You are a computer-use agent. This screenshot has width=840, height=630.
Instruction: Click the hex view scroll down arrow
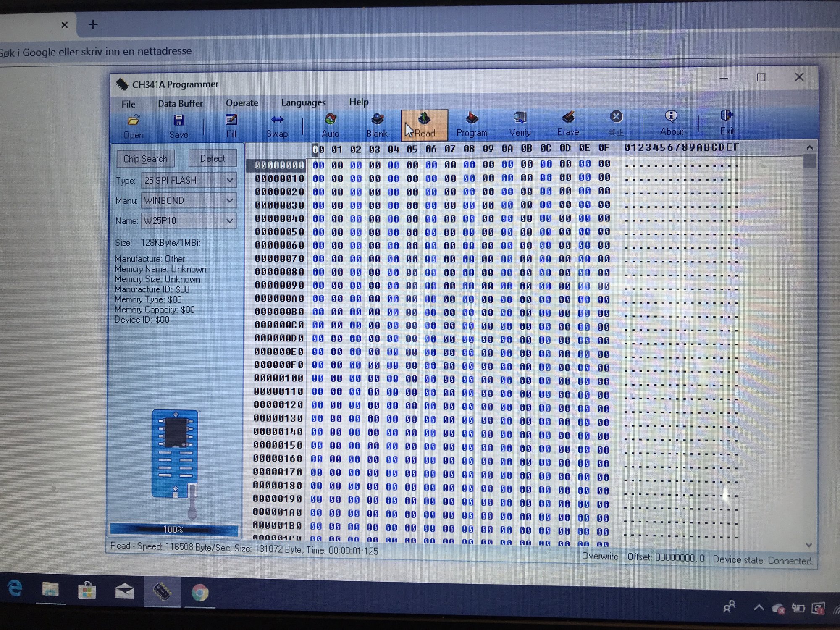[x=809, y=545]
